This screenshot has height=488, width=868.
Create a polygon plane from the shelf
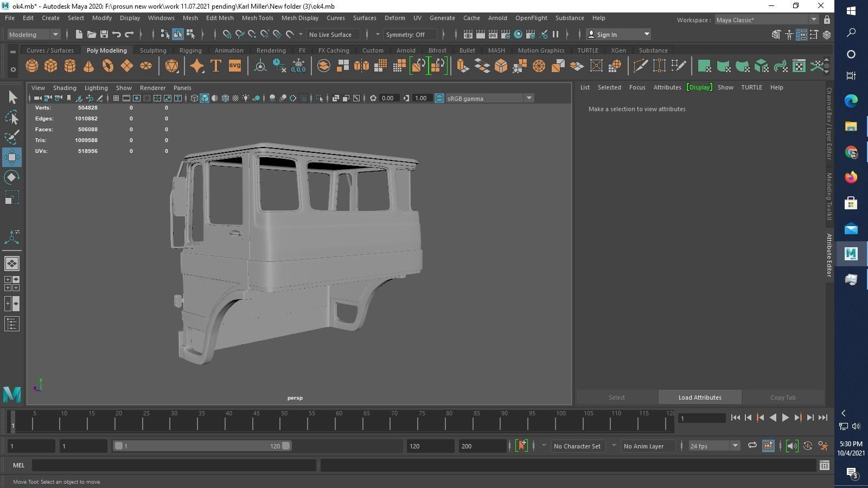tap(127, 66)
